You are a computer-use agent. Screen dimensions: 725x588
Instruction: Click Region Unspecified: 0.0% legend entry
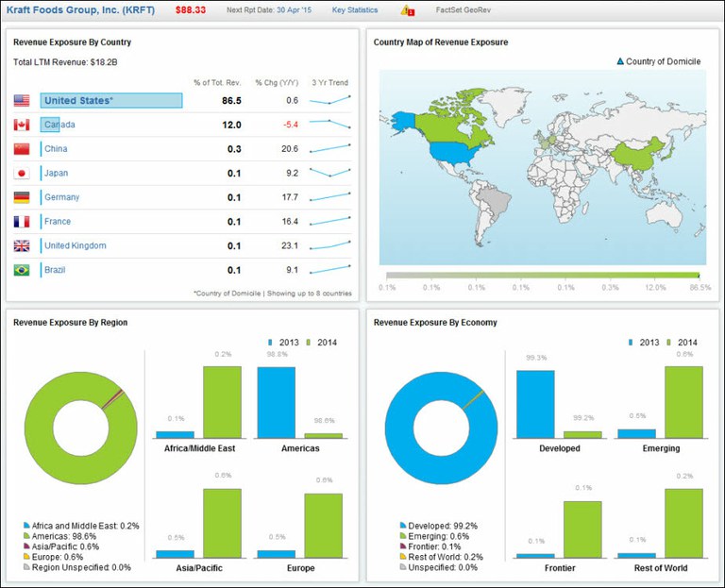(77, 567)
